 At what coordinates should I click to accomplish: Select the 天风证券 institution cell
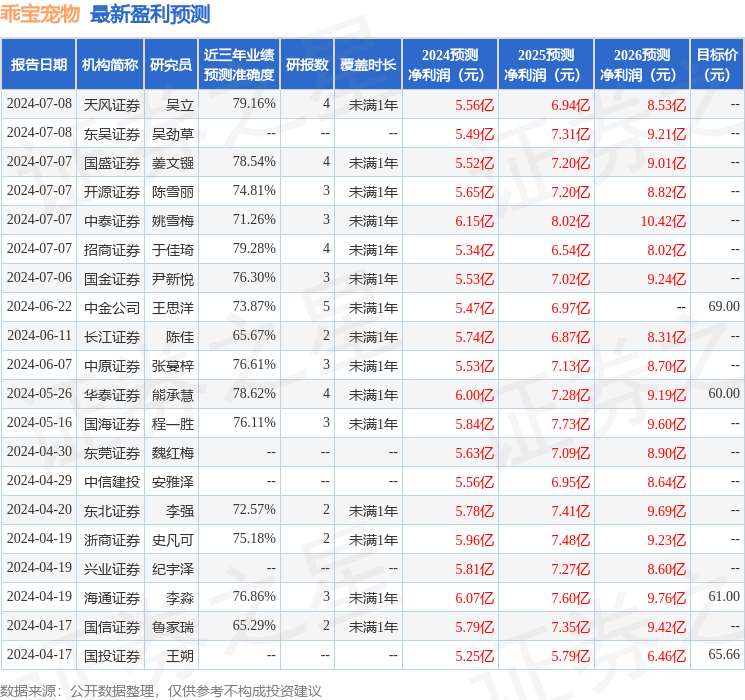[x=112, y=105]
